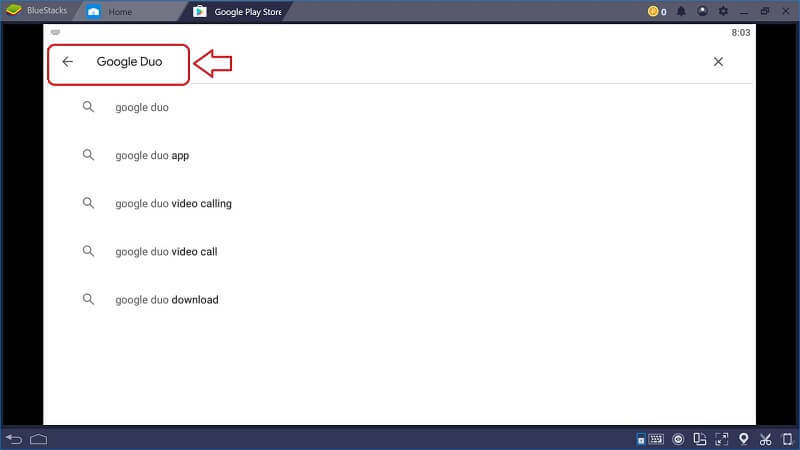The width and height of the screenshot is (800, 450).
Task: Toggle fullscreen mode icon
Action: [721, 439]
